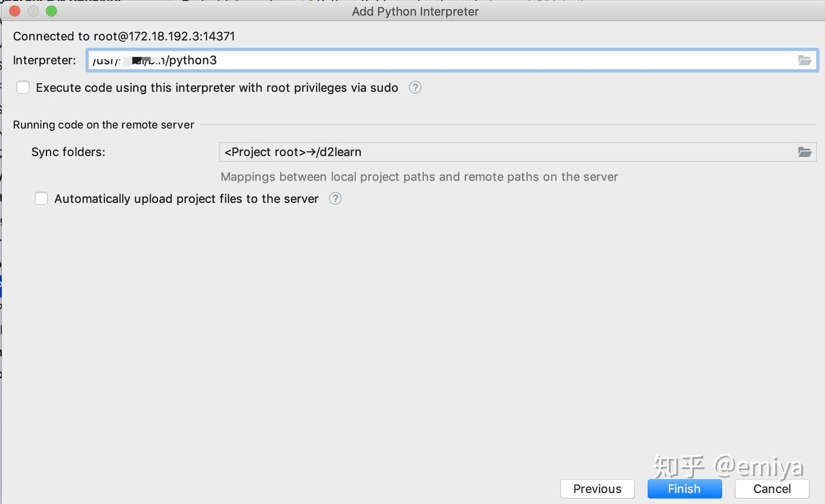The height and width of the screenshot is (504, 825).
Task: Enable automatically upload project files to server
Action: click(41, 199)
